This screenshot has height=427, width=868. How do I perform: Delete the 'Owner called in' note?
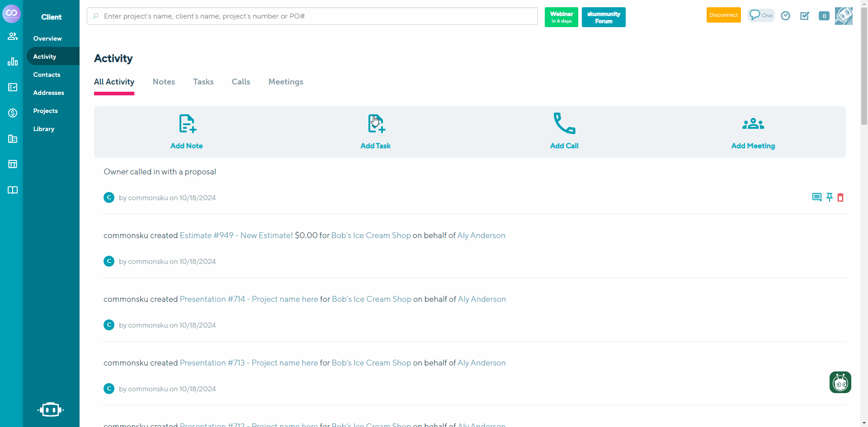coord(840,197)
